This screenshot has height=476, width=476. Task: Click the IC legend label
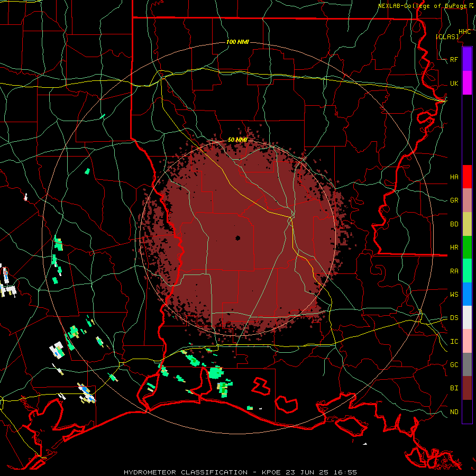tap(454, 342)
